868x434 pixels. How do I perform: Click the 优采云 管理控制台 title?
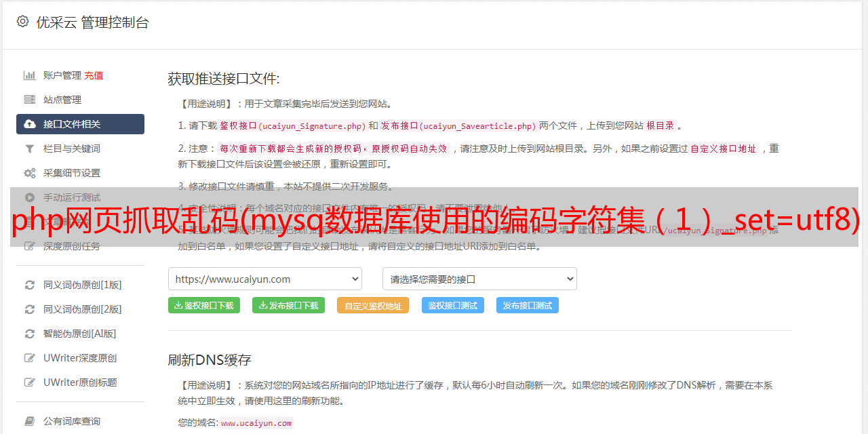[x=92, y=22]
